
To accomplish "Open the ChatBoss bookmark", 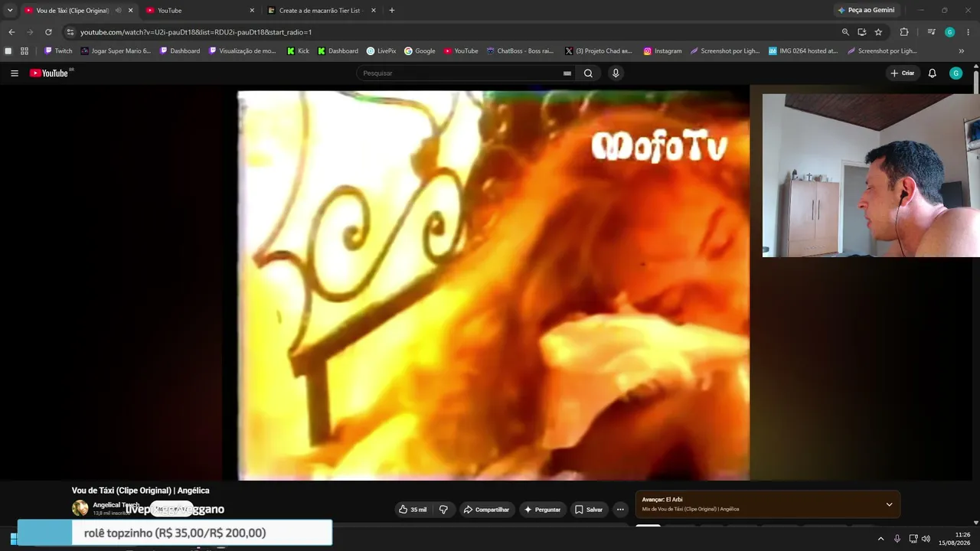I will [x=520, y=51].
